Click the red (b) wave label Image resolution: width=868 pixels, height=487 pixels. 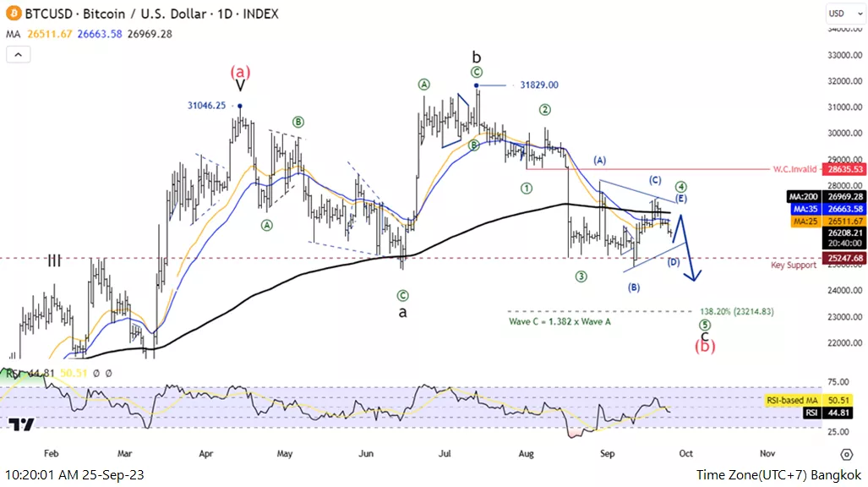click(705, 347)
